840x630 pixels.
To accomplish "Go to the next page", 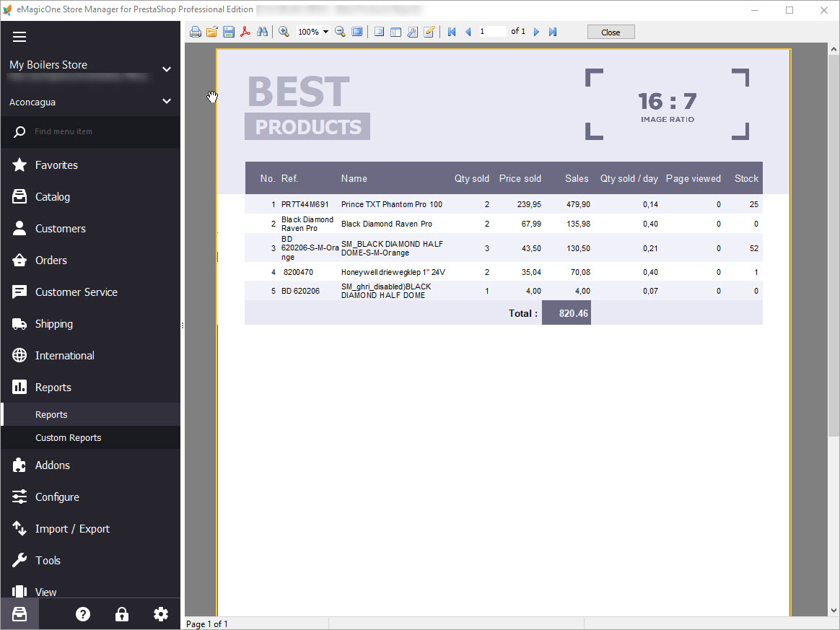I will pyautogui.click(x=536, y=32).
